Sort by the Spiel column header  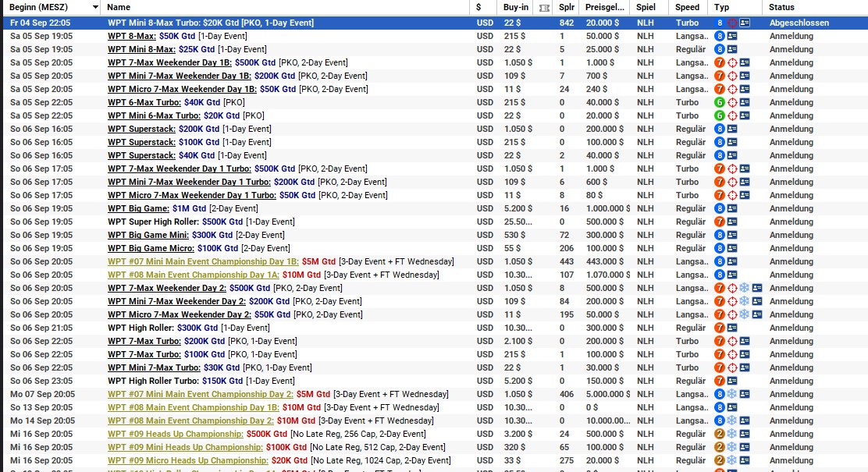click(x=646, y=7)
